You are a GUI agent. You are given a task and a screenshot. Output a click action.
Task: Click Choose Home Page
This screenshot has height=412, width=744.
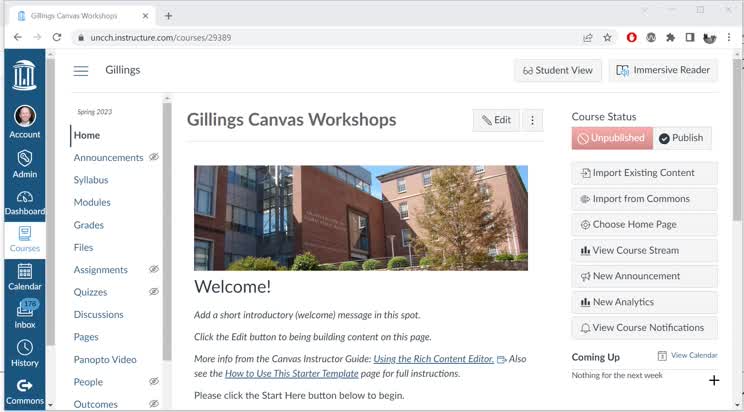[644, 225]
